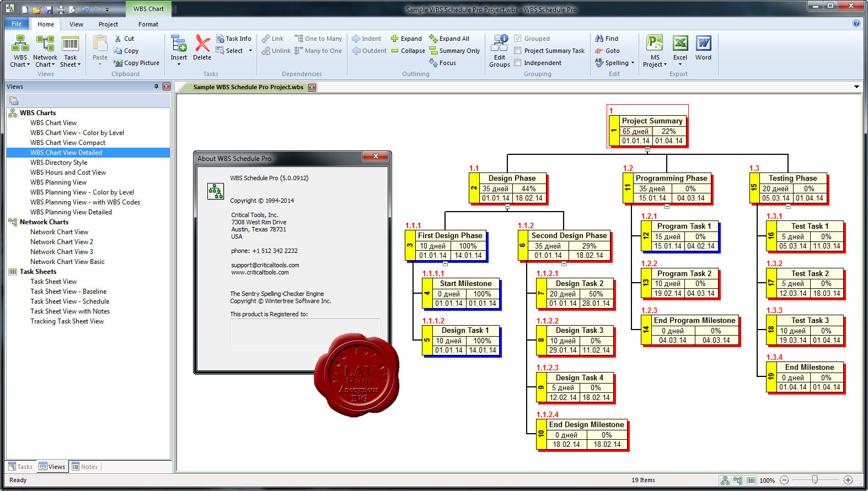Switch to the View ribbon tab
Viewport: 868px width, 491px height.
(76, 24)
